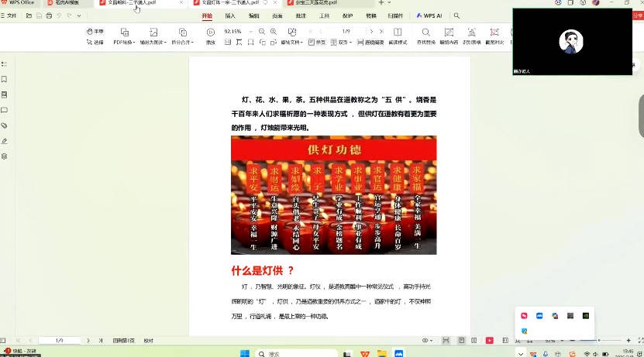644x357 pixels.
Task: Select the Hand tool (手型)
Action: click(x=95, y=32)
